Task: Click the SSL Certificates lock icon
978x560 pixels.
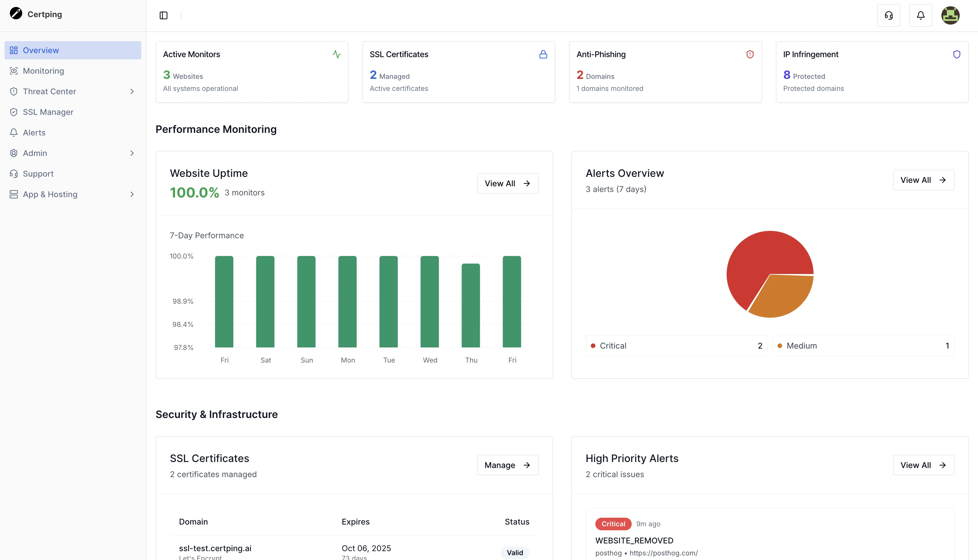Action: (x=543, y=54)
